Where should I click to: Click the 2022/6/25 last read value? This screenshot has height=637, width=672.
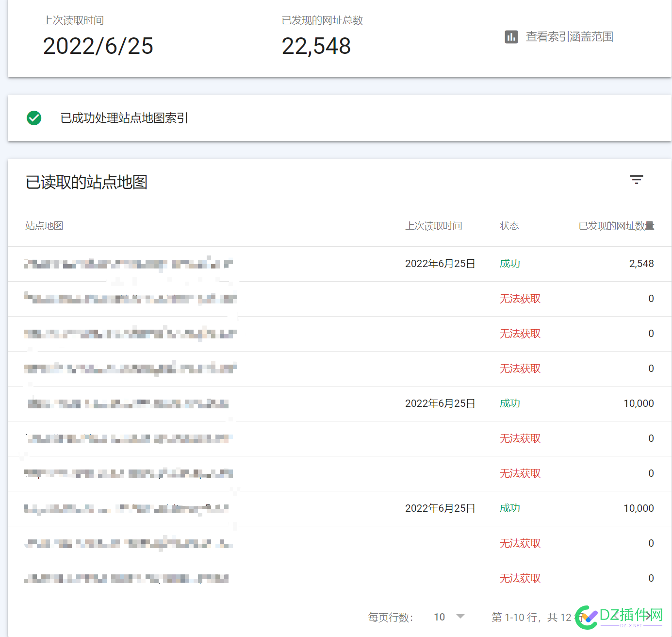click(98, 46)
